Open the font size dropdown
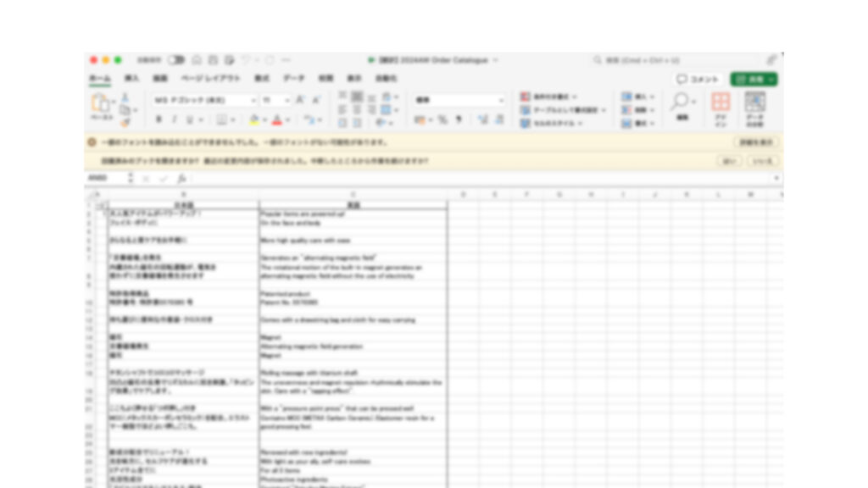Viewport: 868px width, 488px height. pos(287,100)
